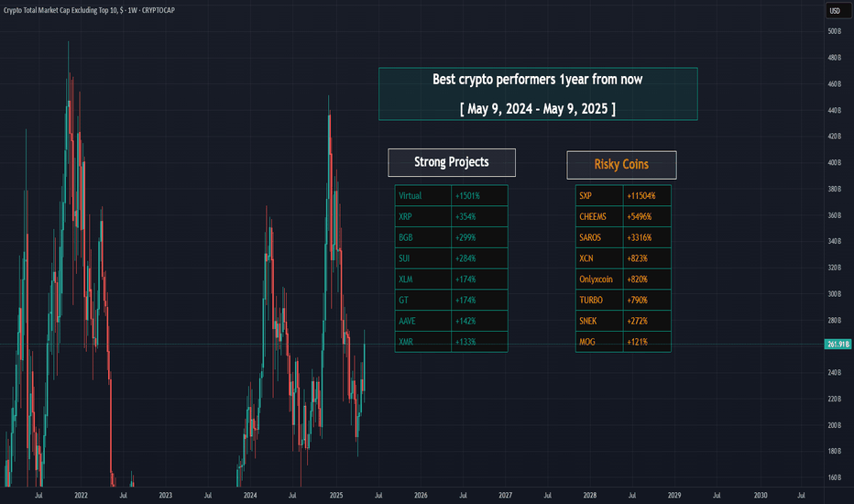This screenshot has width=854, height=504.
Task: Click the 2030 label on time axis
Action: [761, 495]
